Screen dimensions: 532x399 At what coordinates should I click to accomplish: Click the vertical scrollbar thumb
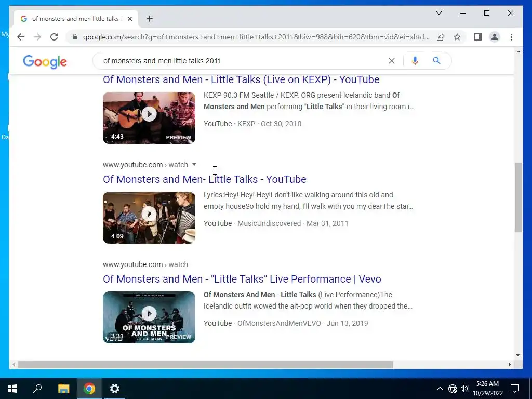[518, 197]
